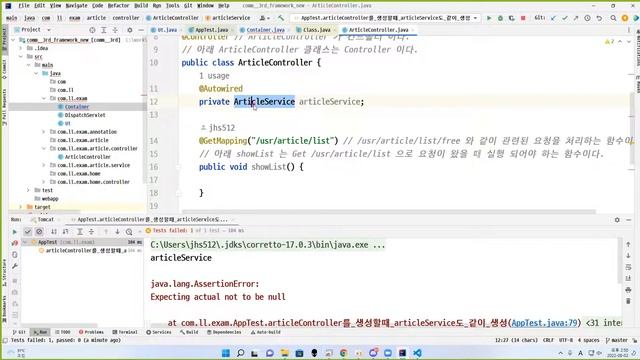The image size is (640, 360).
Task: Open the Tomcat run tab
Action: click(42, 220)
